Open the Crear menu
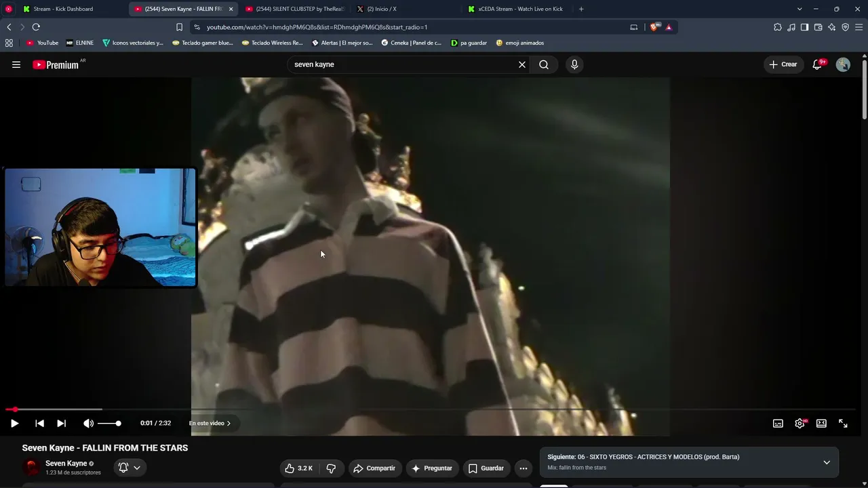This screenshot has width=868, height=488. pos(783,64)
